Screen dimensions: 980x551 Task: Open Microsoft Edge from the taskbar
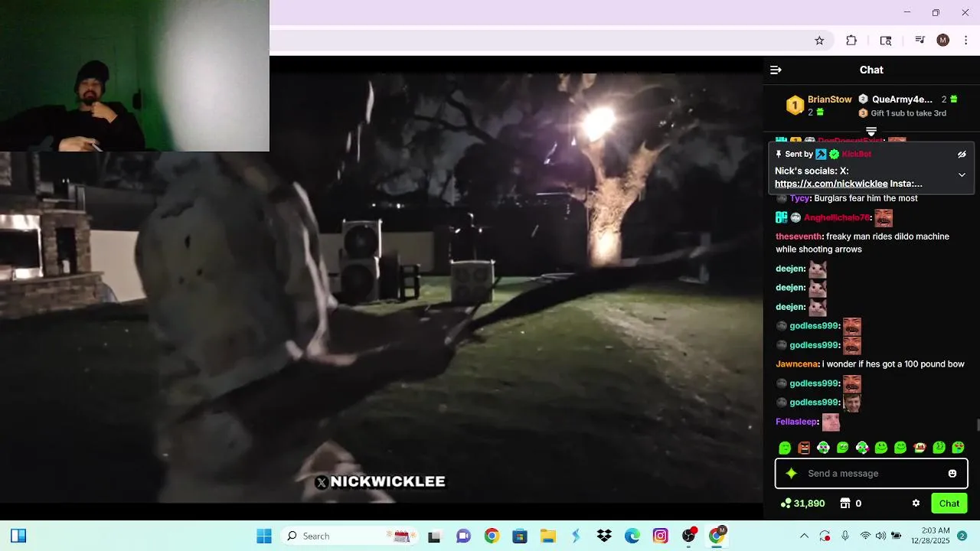632,536
